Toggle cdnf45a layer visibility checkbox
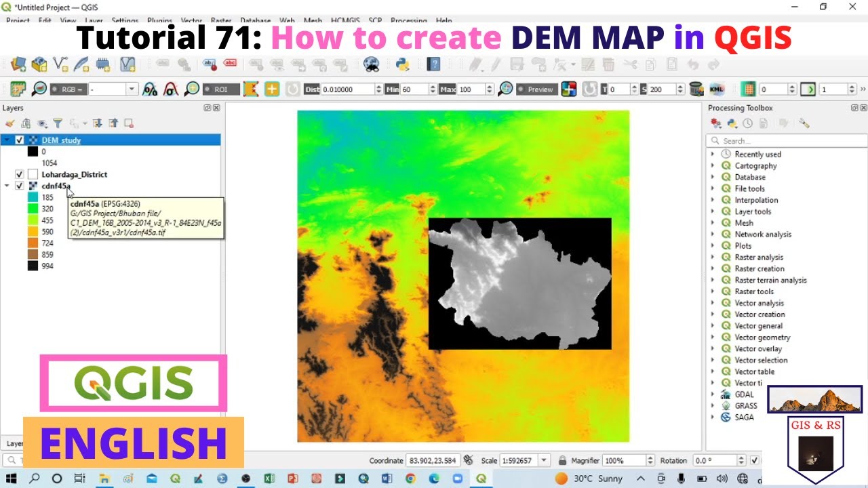The width and height of the screenshot is (868, 488). click(x=20, y=186)
